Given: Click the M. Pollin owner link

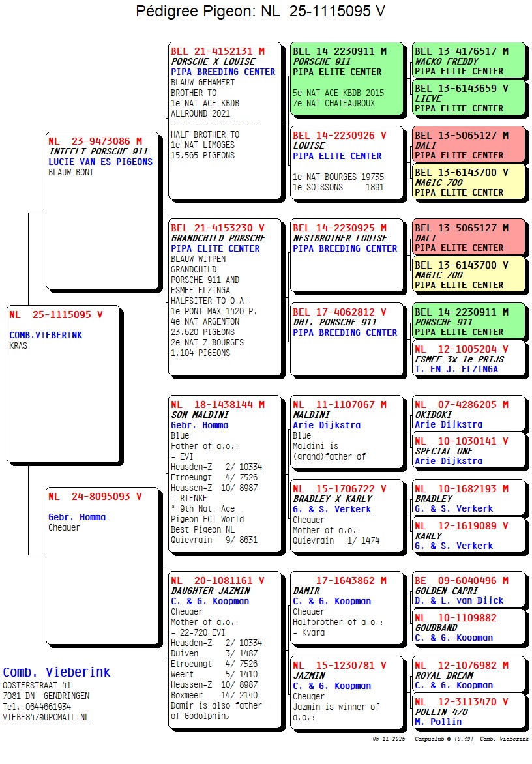Looking at the screenshot, I should 437,722.
